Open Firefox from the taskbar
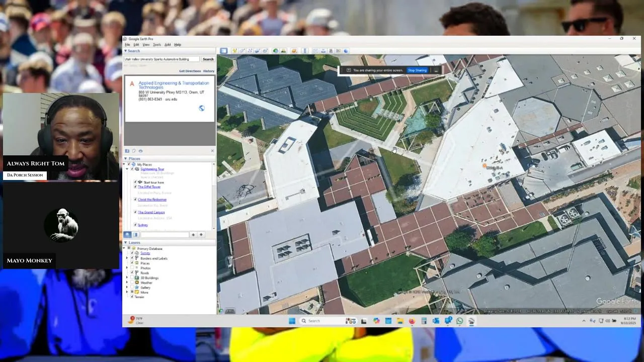Viewport: 644px width, 362px height. coord(412,321)
